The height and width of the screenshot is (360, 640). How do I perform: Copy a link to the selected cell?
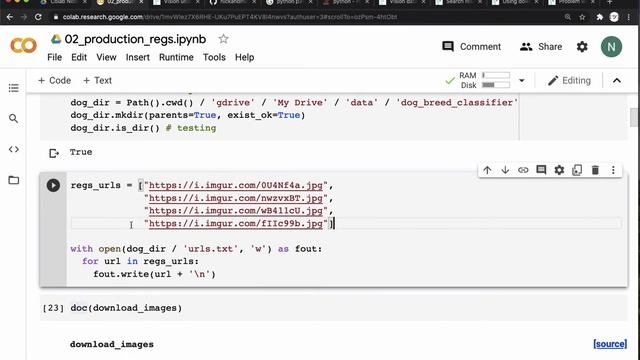523,170
